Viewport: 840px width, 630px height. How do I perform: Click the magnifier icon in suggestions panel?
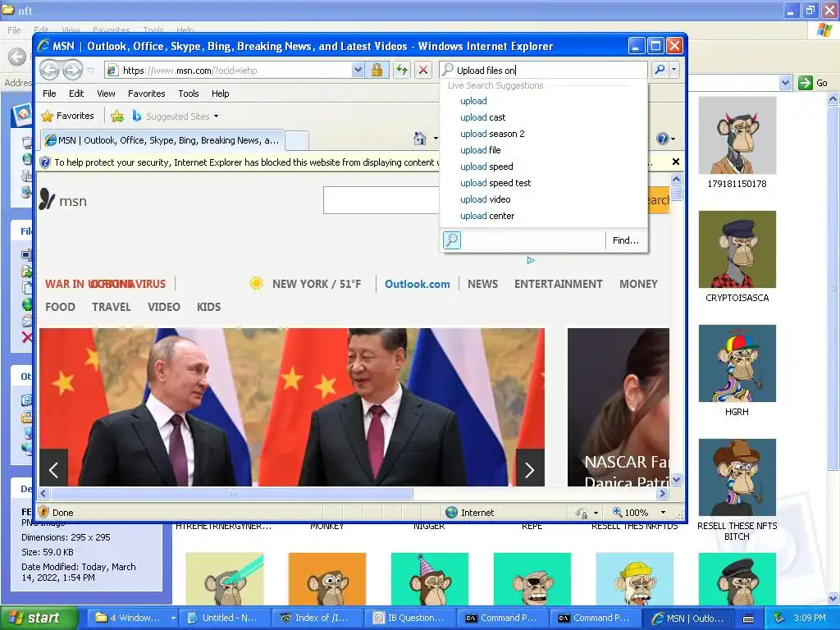pyautogui.click(x=452, y=240)
